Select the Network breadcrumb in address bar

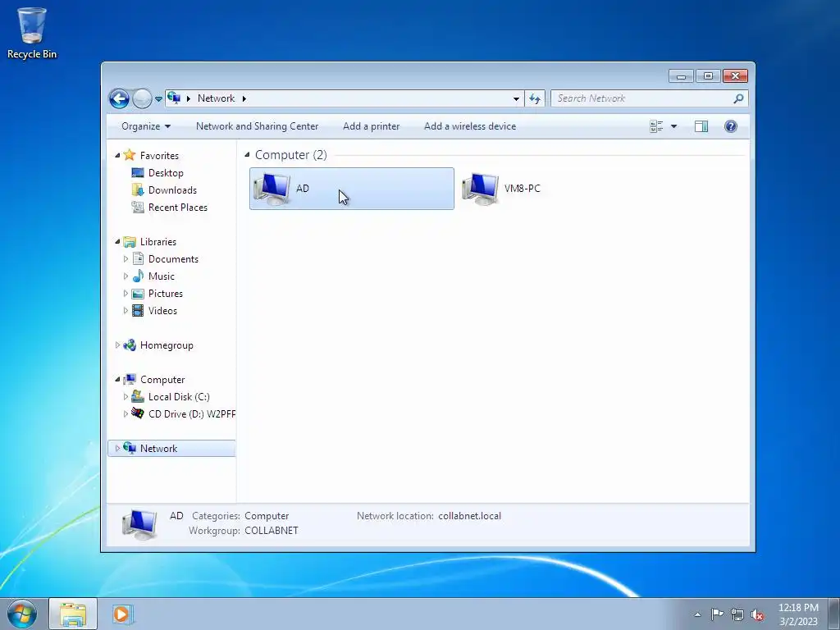[x=216, y=98]
